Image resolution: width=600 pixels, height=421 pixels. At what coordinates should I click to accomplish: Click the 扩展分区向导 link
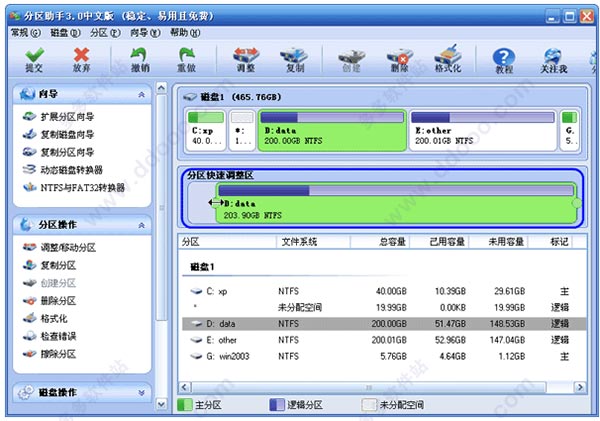pos(67,117)
